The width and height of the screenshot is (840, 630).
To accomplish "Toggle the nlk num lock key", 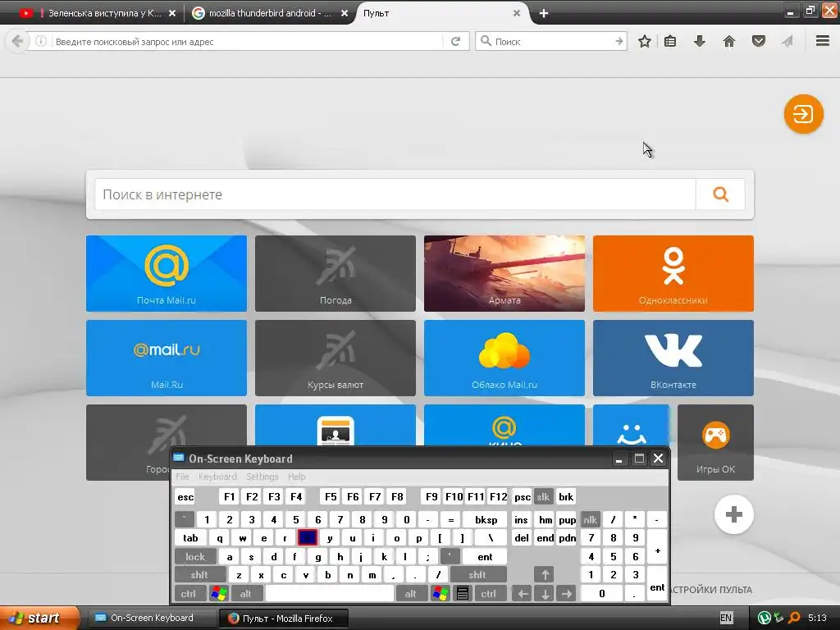I will click(x=590, y=519).
